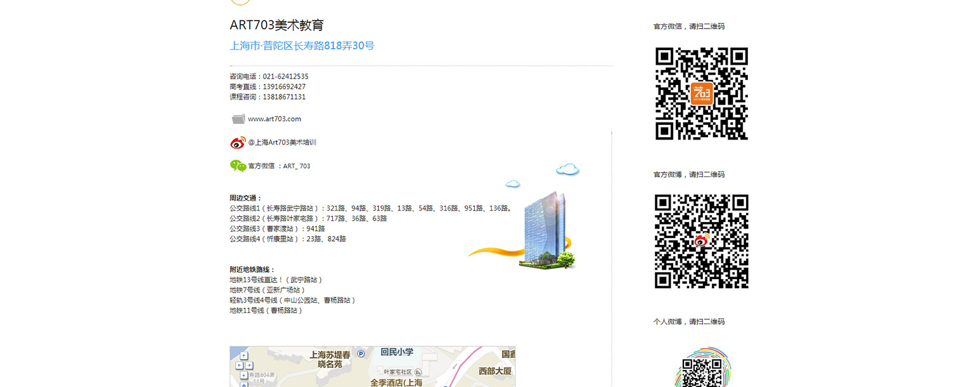This screenshot has height=387, width=980.
Task: Click the green WeChat logo icon
Action: [x=238, y=166]
